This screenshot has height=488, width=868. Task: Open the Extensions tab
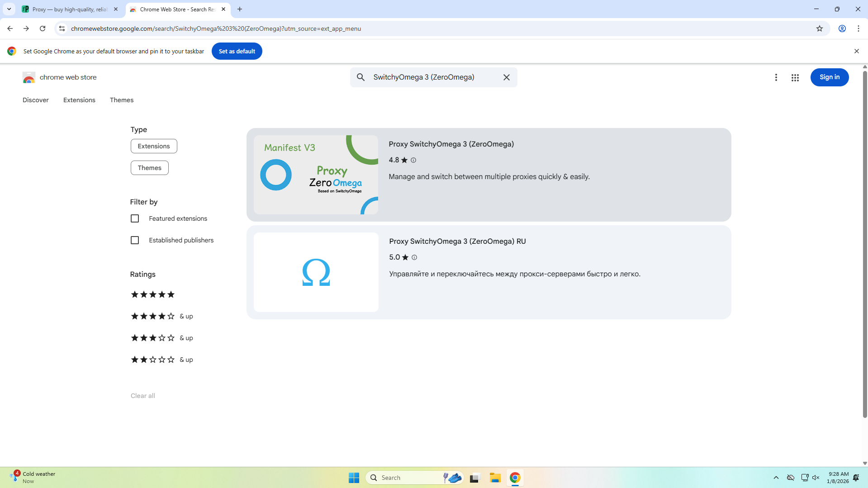(79, 100)
